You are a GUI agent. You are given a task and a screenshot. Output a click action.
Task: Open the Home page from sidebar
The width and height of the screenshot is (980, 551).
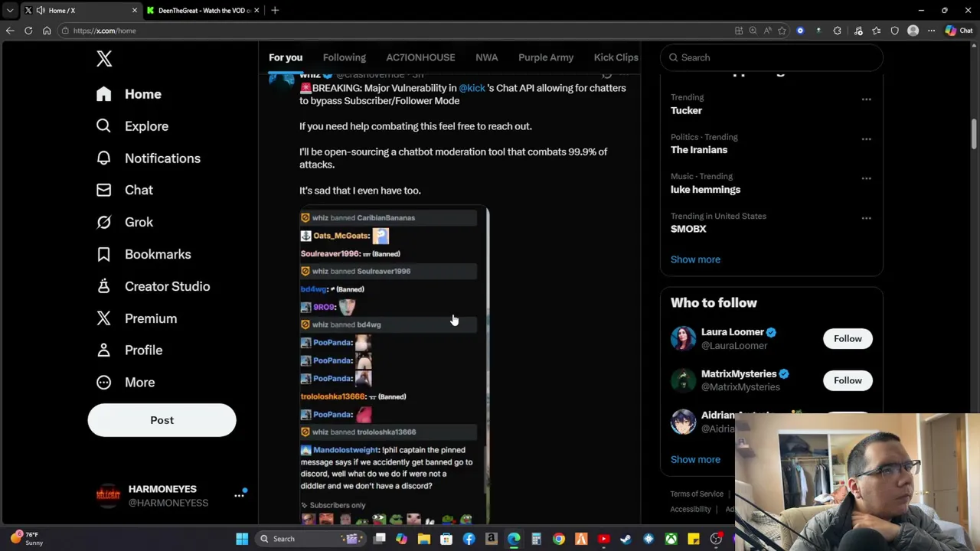point(129,94)
